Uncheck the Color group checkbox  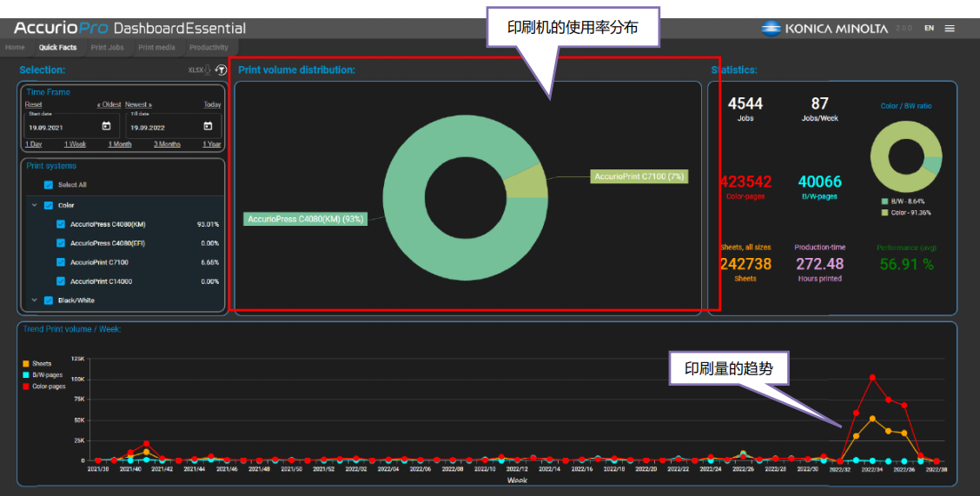[x=49, y=205]
